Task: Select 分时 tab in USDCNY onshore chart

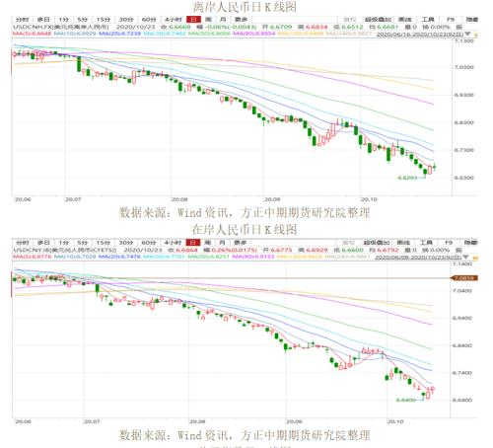Action: 23,243
